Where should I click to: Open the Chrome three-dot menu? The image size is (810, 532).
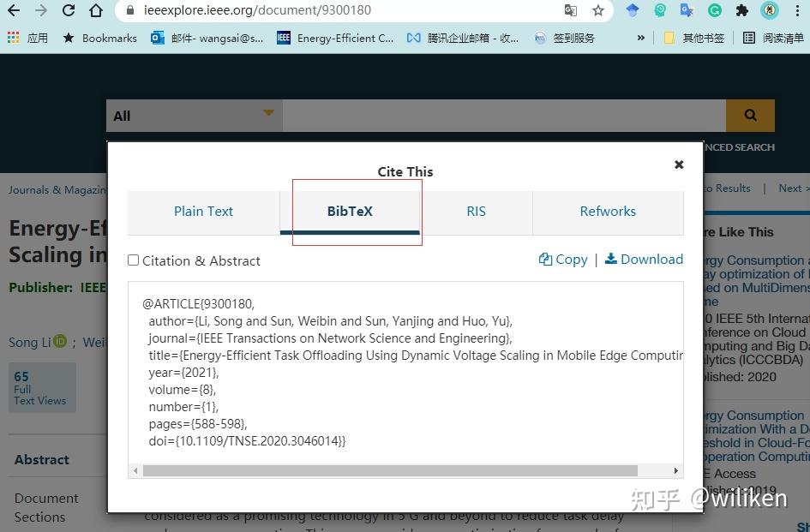click(798, 10)
